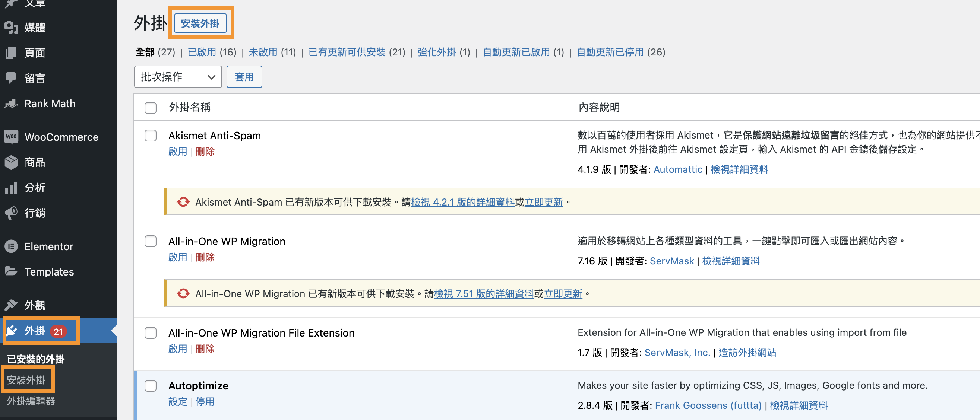980x420 pixels.
Task: Click the 安裝外掛 button at top
Action: tap(200, 23)
